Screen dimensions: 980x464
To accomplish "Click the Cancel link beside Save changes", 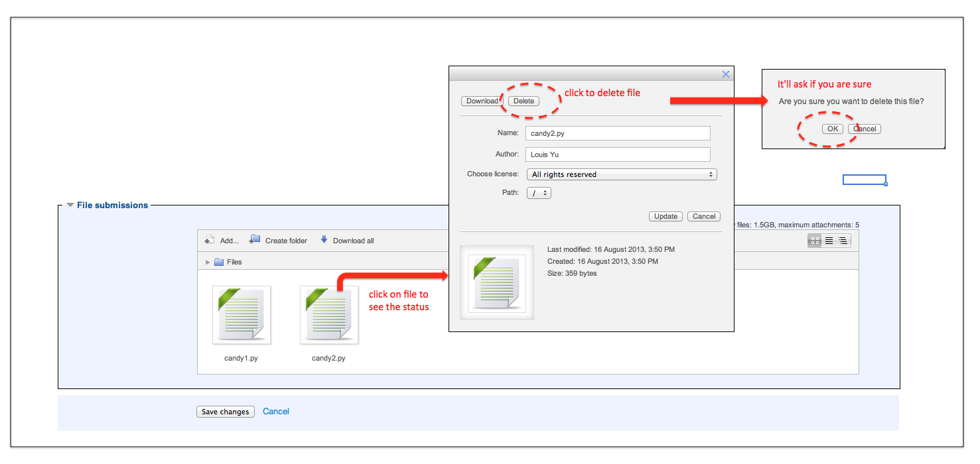I will click(276, 412).
